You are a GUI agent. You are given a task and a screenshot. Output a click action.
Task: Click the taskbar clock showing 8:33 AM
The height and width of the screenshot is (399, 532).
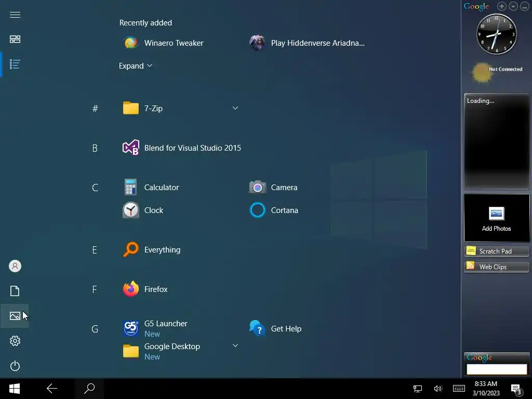point(486,389)
